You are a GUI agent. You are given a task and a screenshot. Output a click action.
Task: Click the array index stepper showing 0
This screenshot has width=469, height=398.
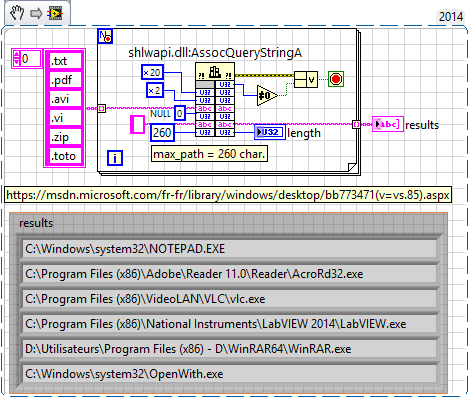26,59
